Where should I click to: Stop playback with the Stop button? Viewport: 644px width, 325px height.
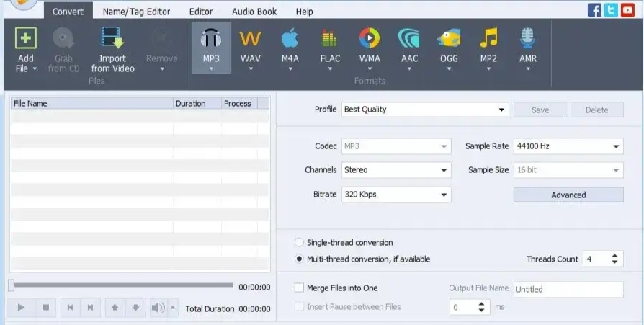pyautogui.click(x=46, y=307)
